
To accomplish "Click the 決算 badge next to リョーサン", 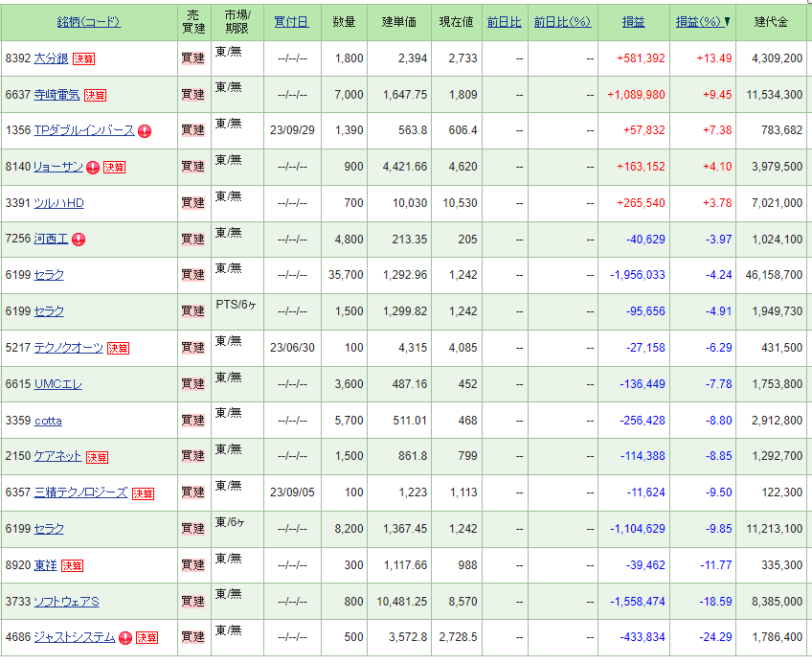I will point(115,168).
